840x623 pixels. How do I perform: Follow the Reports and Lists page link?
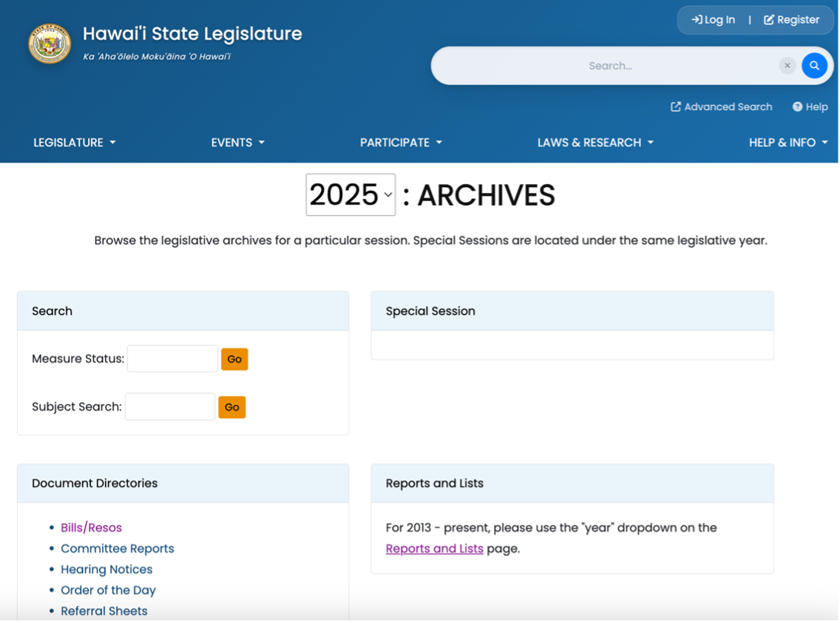pos(435,548)
